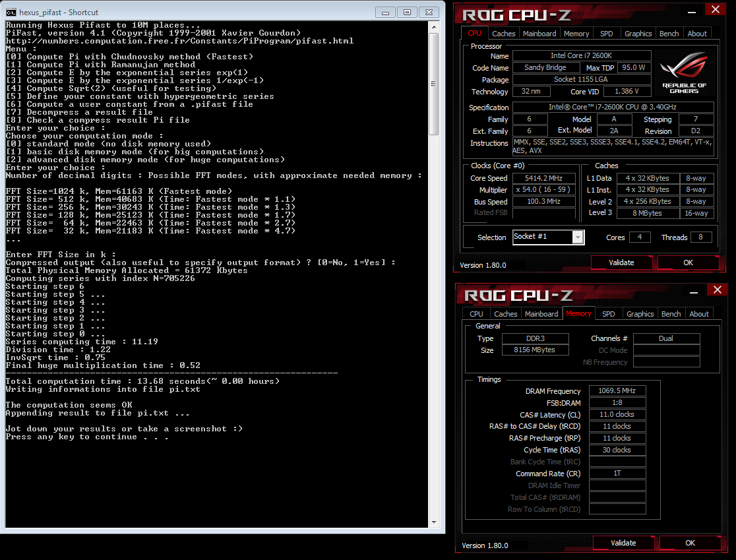
Task: Click the Max TDP 95.0 W value
Action: tap(634, 67)
